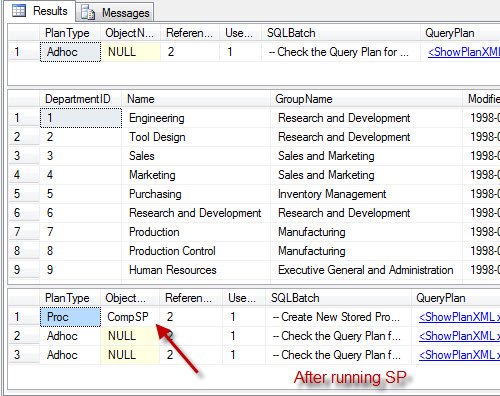Select the Production Control cell

196,251
